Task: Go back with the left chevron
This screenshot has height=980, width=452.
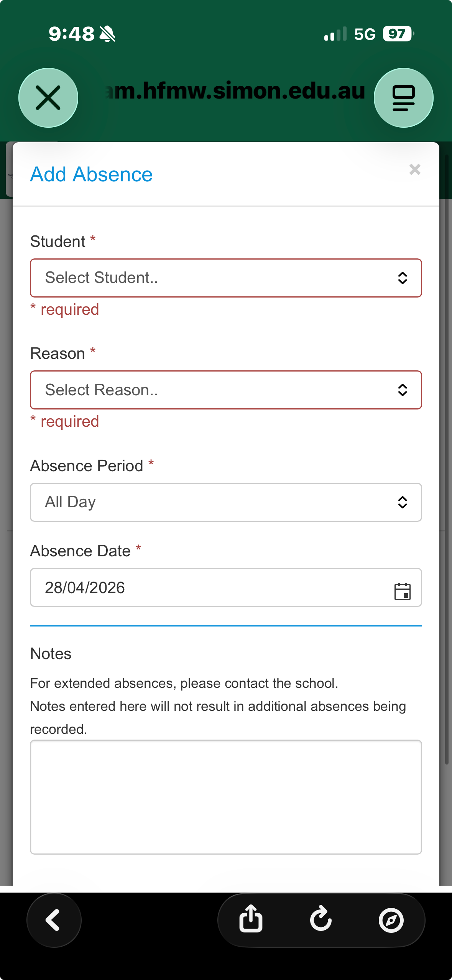Action: [54, 920]
